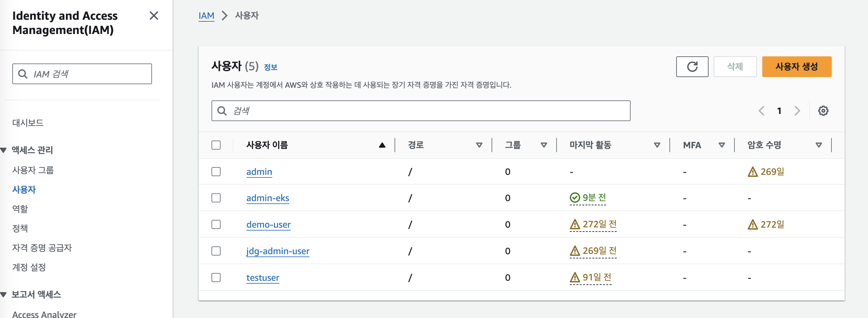
Task: Collapse the 보고서 액세스 section
Action: tap(3, 295)
